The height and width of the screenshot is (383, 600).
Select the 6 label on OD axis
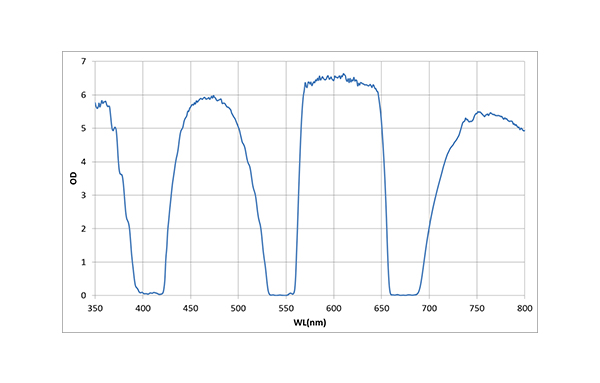(x=84, y=95)
